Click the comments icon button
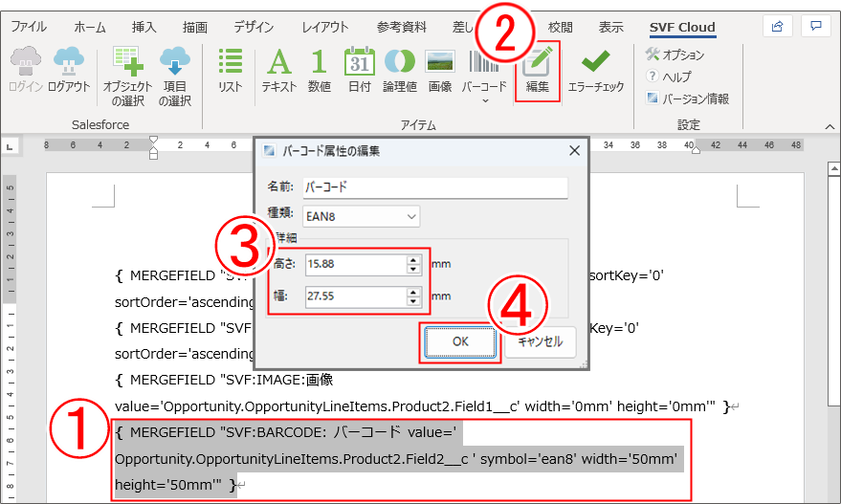The width and height of the screenshot is (841, 504). [x=816, y=26]
